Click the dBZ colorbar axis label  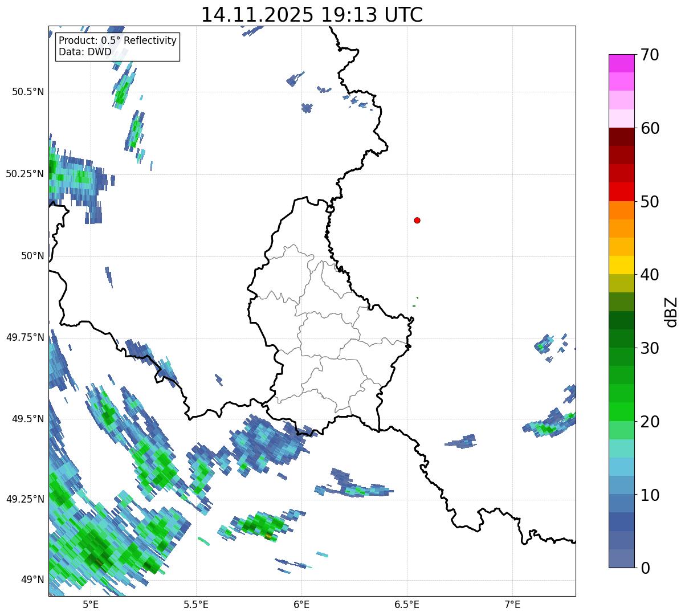tap(671, 312)
